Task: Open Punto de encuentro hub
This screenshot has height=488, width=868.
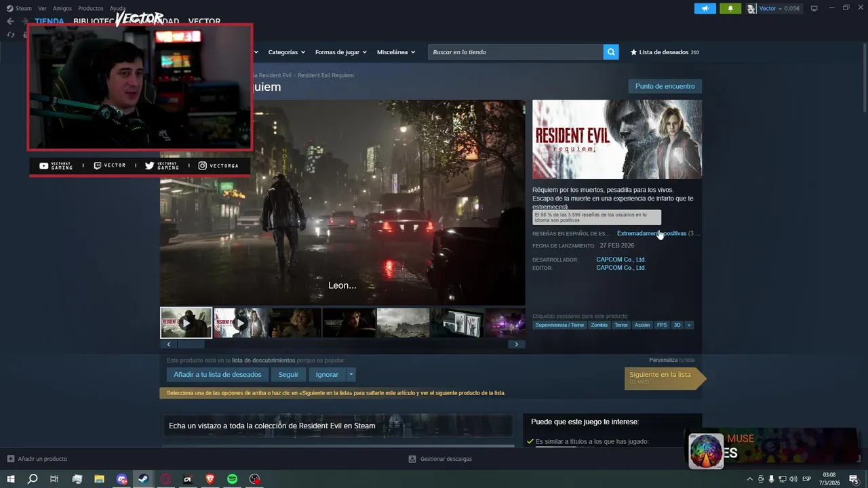Action: 665,86
